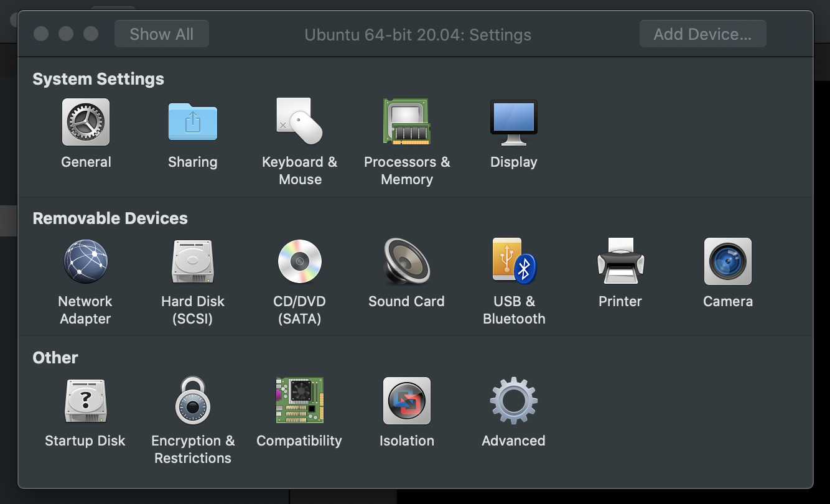The height and width of the screenshot is (504, 830).
Task: Open the CD/DVD (SATA) disc icon
Action: click(300, 261)
